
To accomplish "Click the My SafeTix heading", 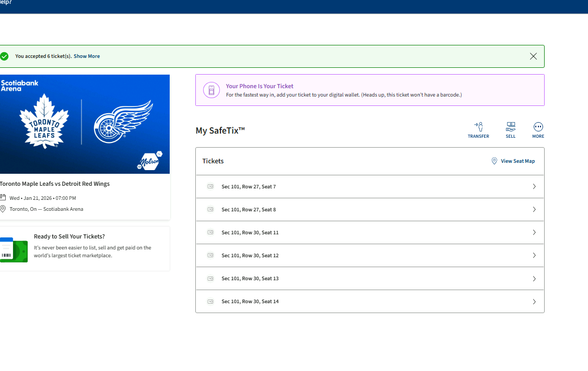I will tap(220, 130).
